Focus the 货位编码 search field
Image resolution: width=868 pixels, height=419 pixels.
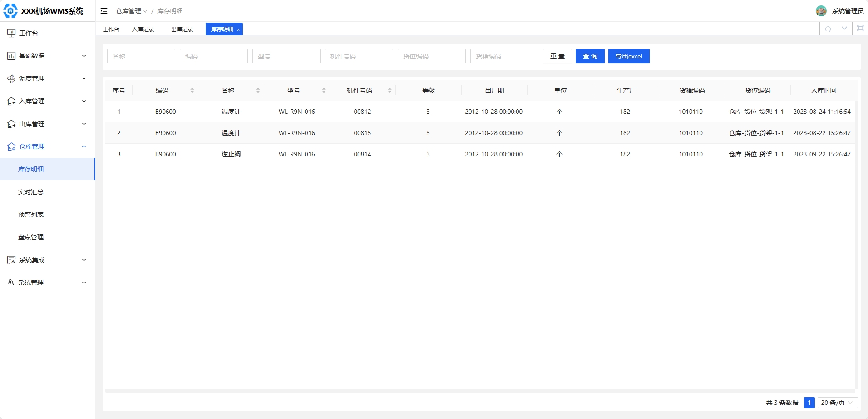coord(432,56)
